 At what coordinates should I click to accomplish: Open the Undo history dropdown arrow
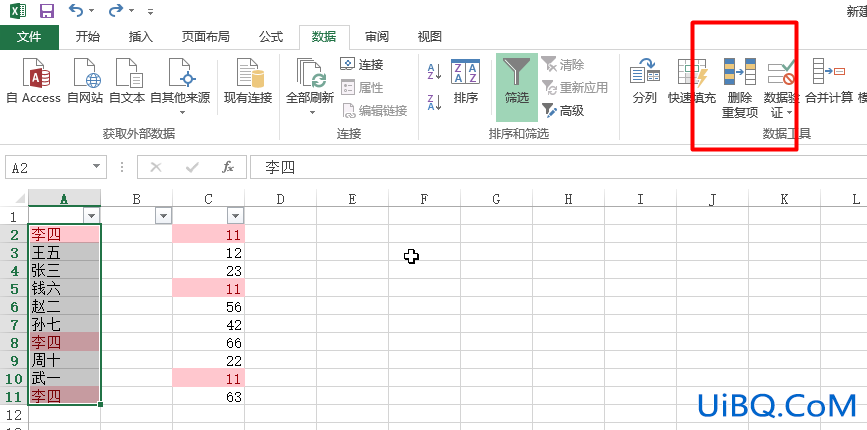click(91, 11)
